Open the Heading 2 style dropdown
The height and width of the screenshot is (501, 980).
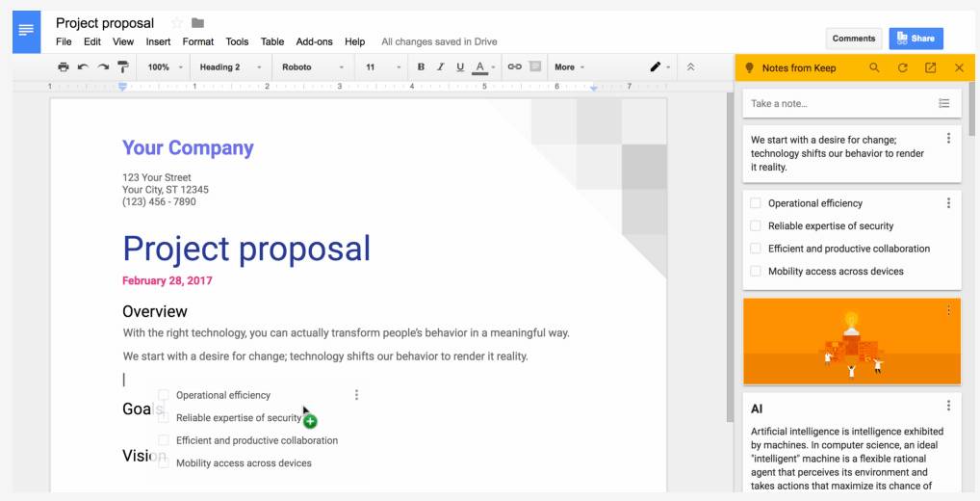pyautogui.click(x=229, y=67)
